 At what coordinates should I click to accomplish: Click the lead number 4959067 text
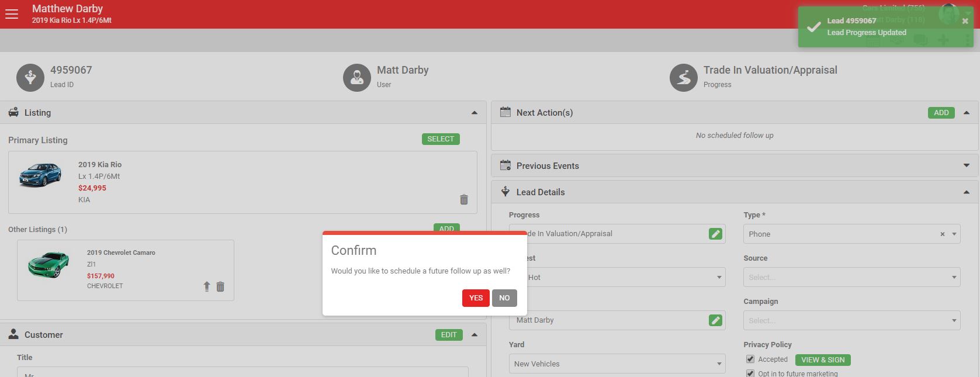tap(71, 70)
